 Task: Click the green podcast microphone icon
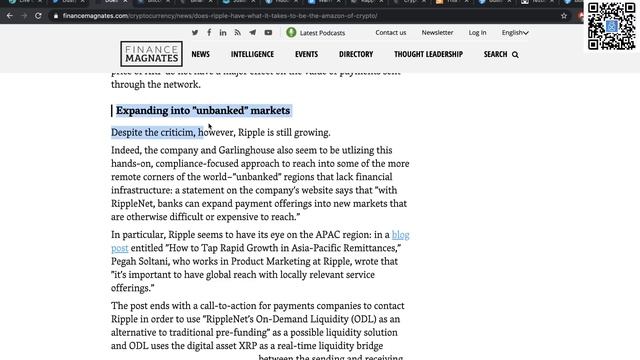[291, 33]
